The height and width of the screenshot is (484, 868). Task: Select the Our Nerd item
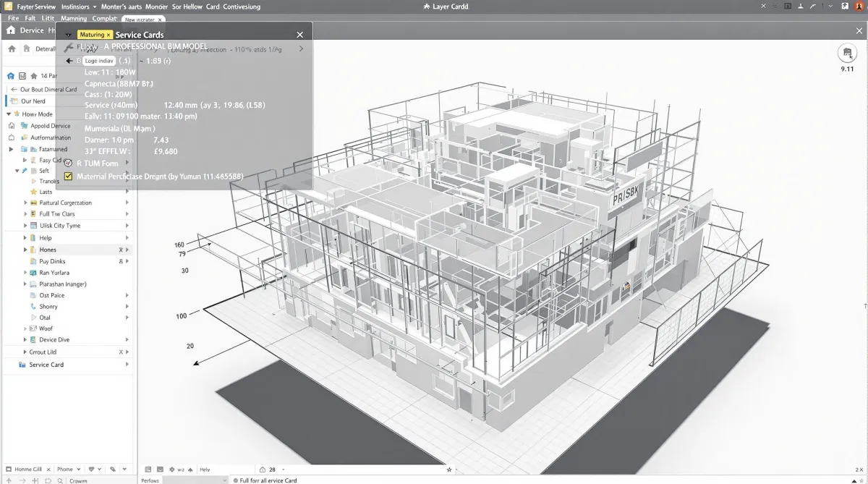click(x=69, y=101)
